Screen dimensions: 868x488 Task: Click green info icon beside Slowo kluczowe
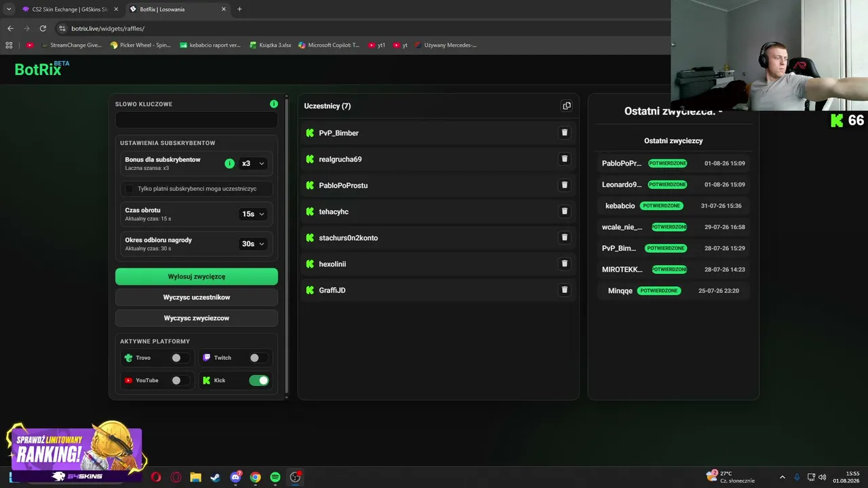[x=274, y=104]
